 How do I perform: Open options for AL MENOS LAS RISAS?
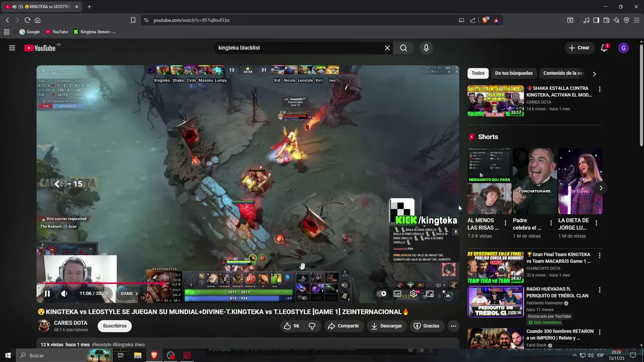point(505,223)
